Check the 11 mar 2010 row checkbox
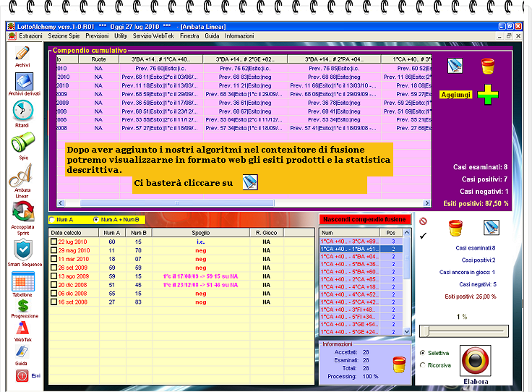Image resolution: width=532 pixels, height=392 pixels. coord(53,259)
